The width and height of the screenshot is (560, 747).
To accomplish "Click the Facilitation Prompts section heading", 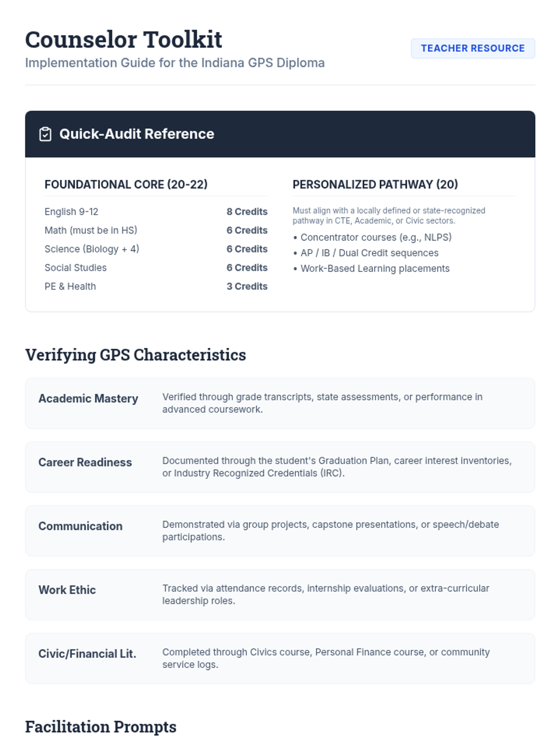I will click(x=101, y=727).
